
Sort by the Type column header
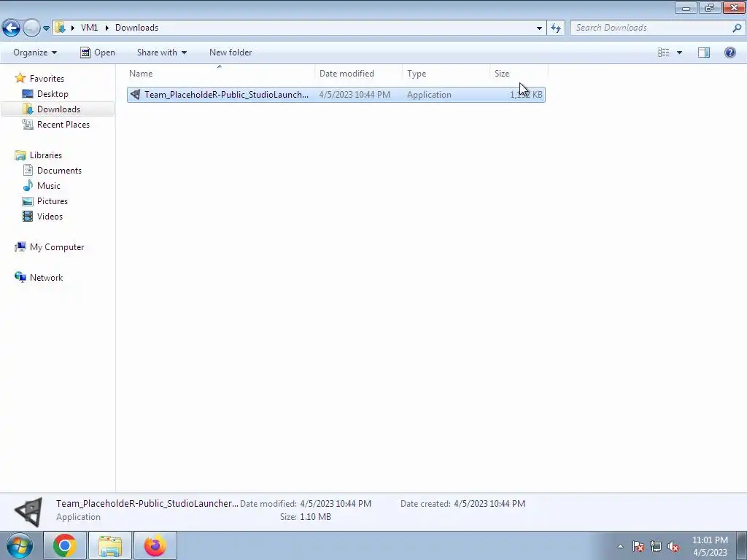(x=446, y=74)
